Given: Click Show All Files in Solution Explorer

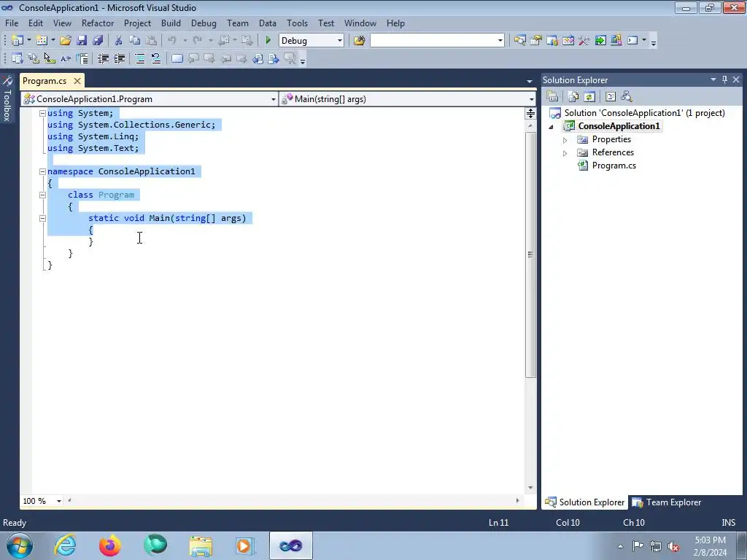Looking at the screenshot, I should pos(573,97).
